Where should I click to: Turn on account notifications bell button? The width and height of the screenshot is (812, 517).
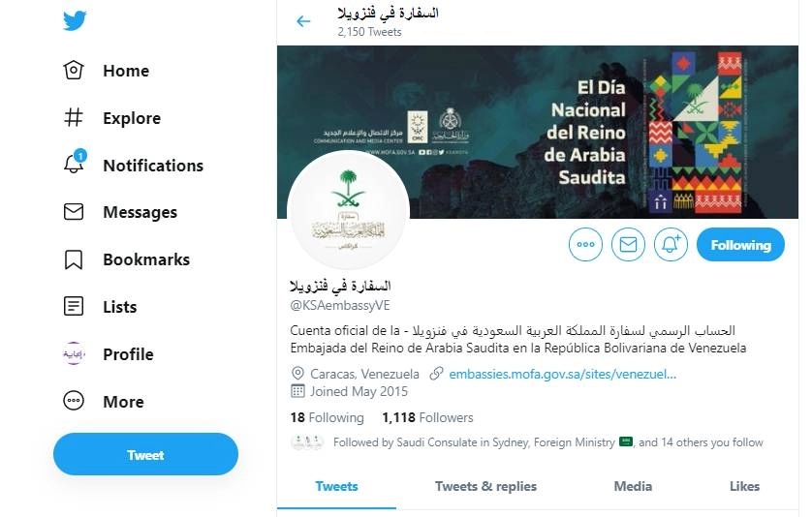click(671, 244)
